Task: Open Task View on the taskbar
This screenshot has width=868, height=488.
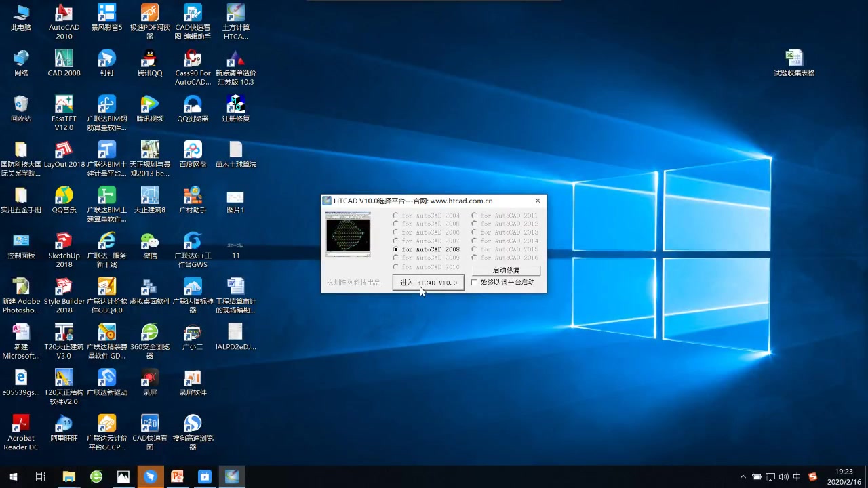Action: [x=40, y=477]
